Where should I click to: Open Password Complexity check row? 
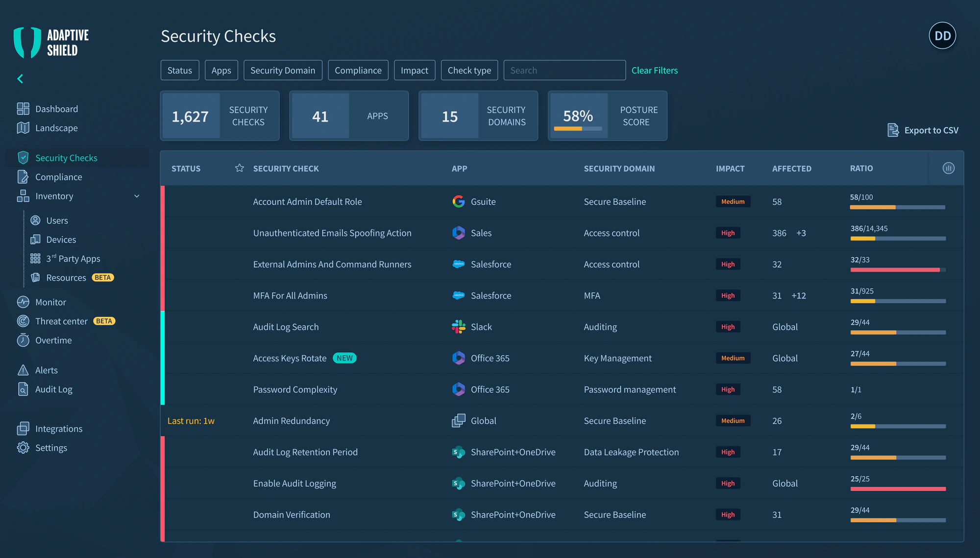pyautogui.click(x=562, y=389)
